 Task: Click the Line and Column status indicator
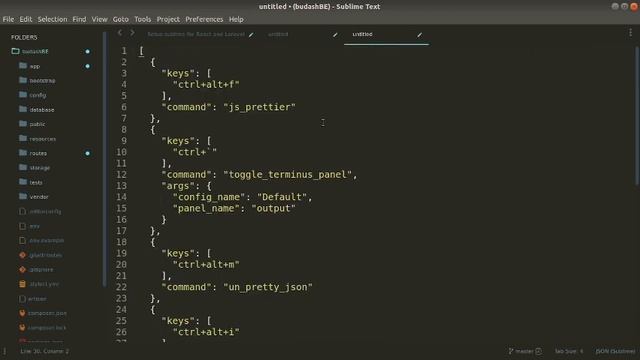(44, 351)
